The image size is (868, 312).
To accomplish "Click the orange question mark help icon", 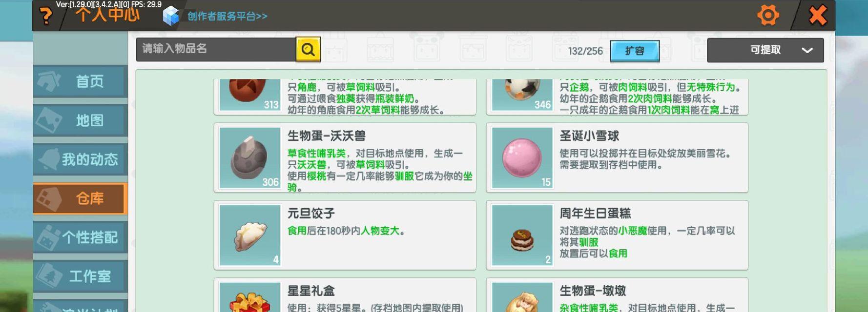I will pyautogui.click(x=46, y=16).
